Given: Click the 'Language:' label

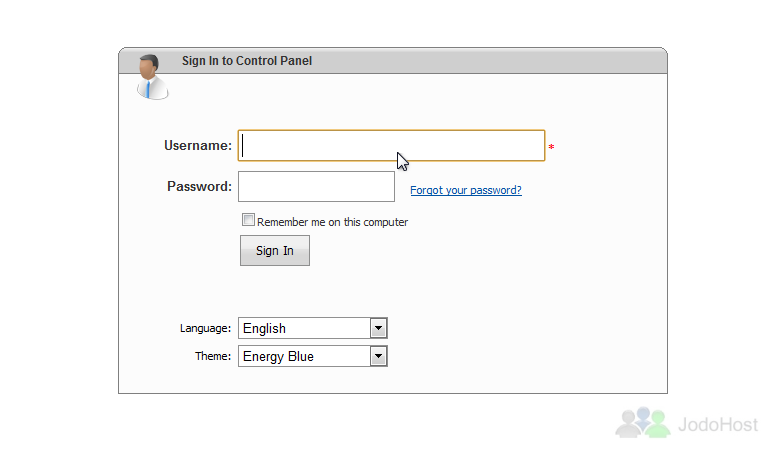Looking at the screenshot, I should pyautogui.click(x=205, y=328).
